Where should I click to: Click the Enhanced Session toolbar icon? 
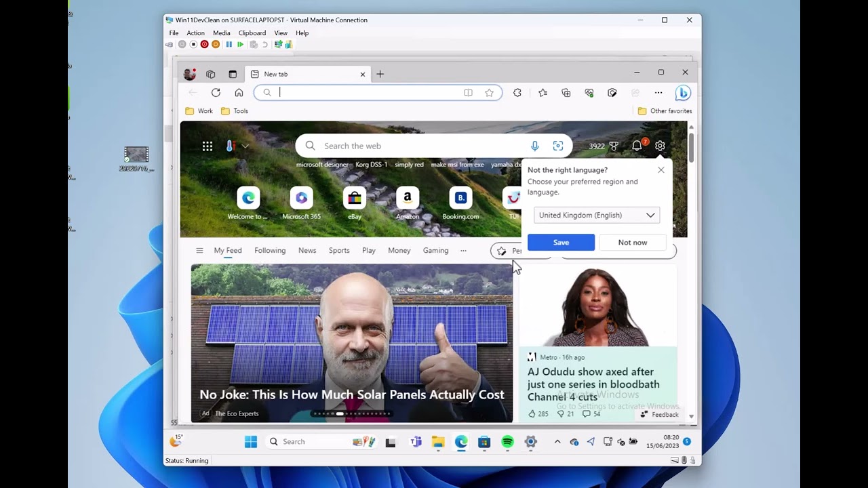click(278, 44)
